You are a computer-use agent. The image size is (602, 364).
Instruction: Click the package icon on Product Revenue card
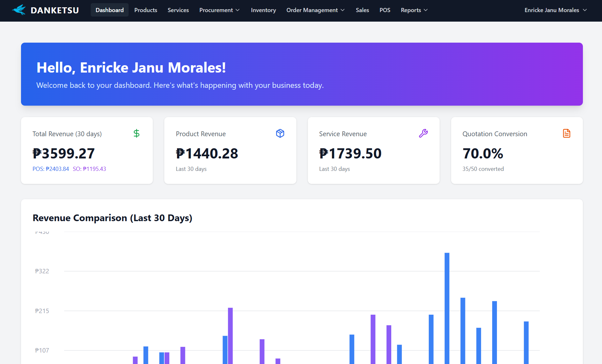click(280, 133)
